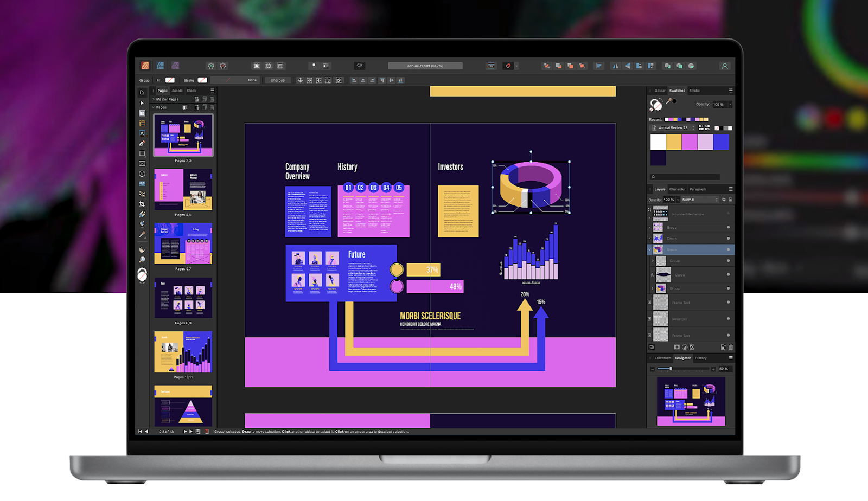
Task: Pick the blue palette swatch
Action: (721, 142)
